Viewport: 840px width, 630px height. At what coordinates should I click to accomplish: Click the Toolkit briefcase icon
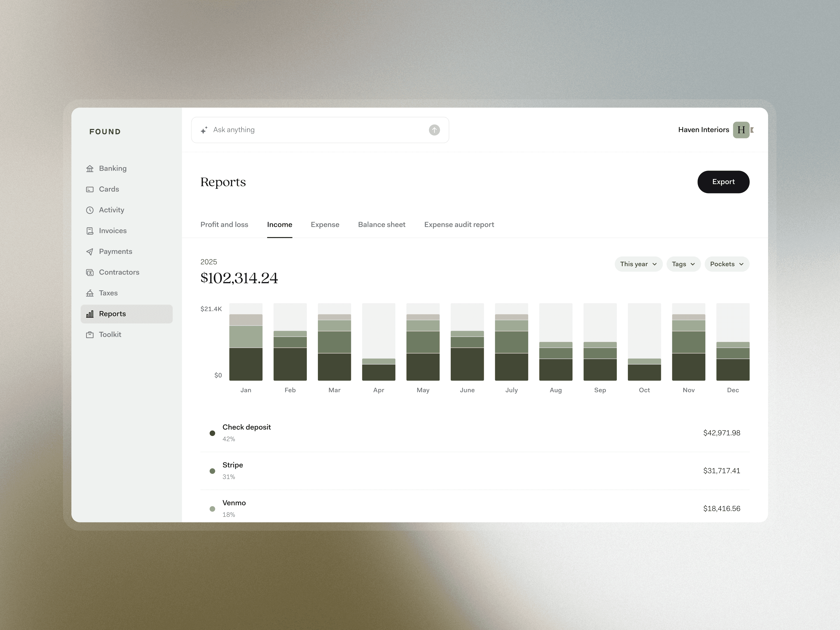click(90, 335)
